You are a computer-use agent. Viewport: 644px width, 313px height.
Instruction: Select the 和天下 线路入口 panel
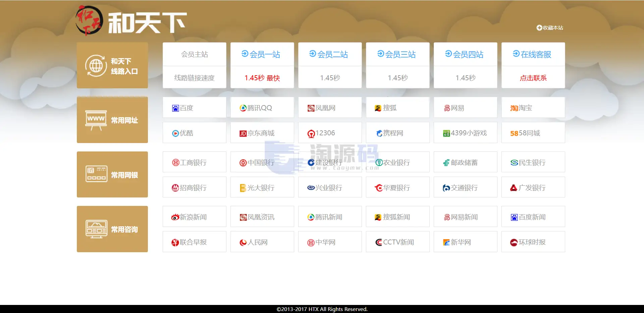(x=112, y=65)
